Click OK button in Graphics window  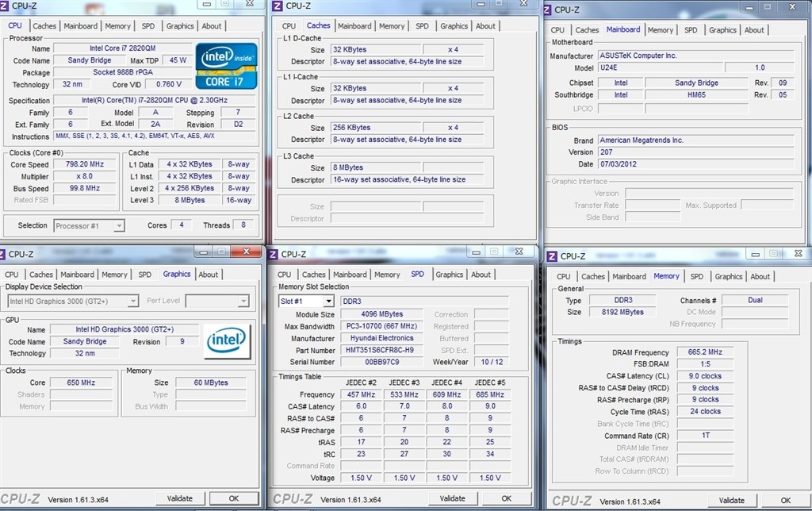(x=234, y=498)
